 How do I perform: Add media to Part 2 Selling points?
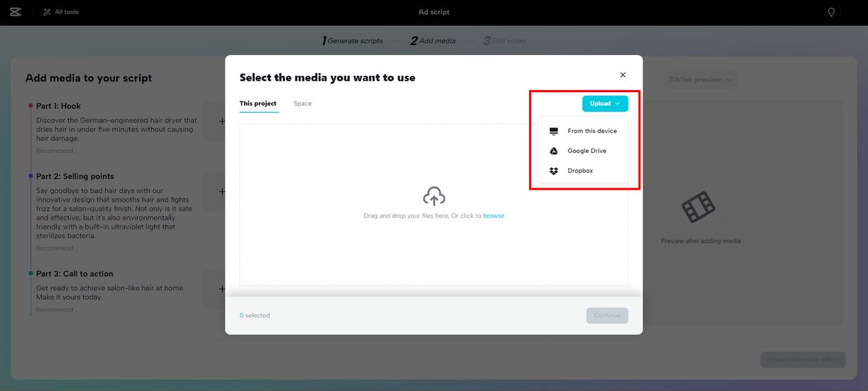click(222, 192)
